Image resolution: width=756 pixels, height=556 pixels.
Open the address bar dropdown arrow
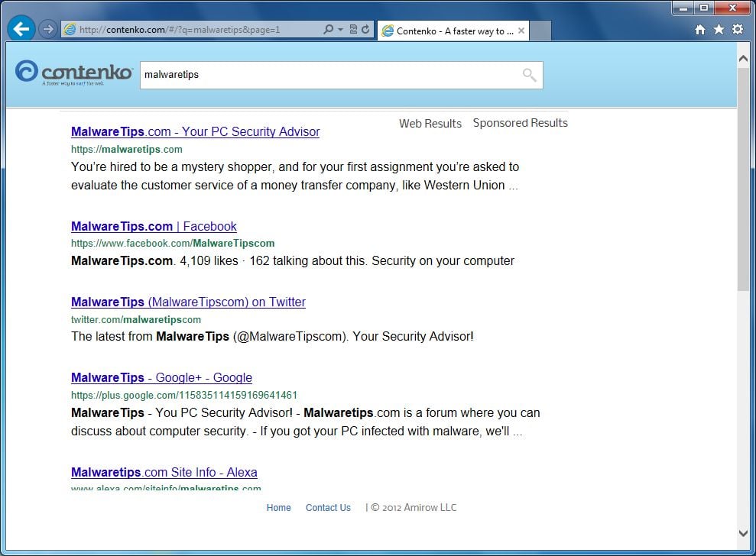point(340,29)
